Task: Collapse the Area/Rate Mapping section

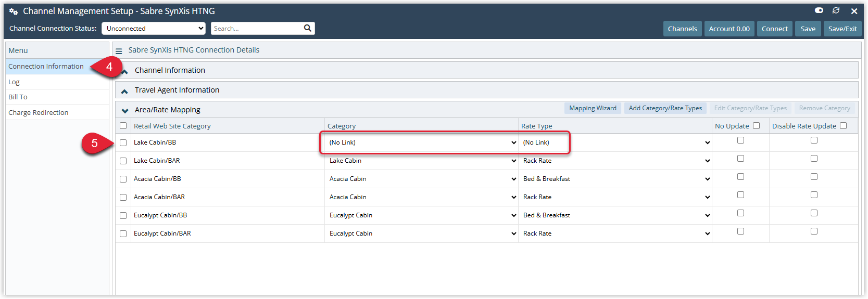Action: pos(125,110)
